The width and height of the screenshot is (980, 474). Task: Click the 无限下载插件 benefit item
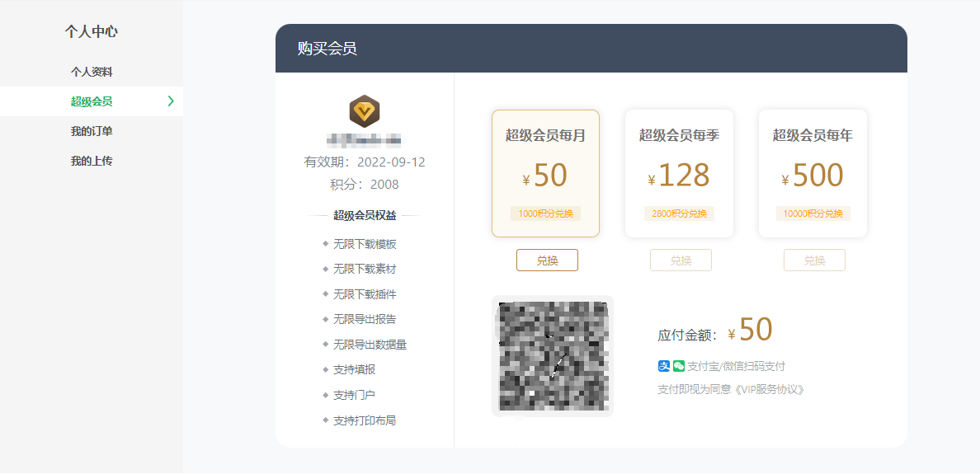[x=365, y=294]
